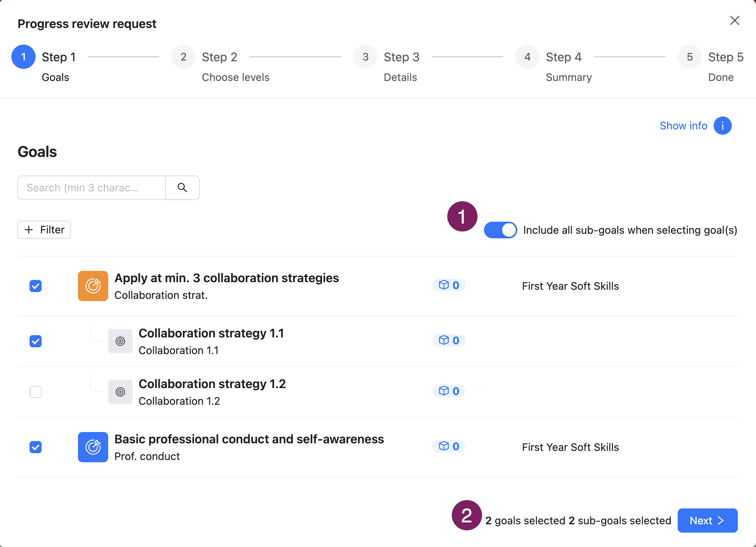Toggle Include all sub-goals switch off
Image resolution: width=756 pixels, height=547 pixels.
(500, 230)
